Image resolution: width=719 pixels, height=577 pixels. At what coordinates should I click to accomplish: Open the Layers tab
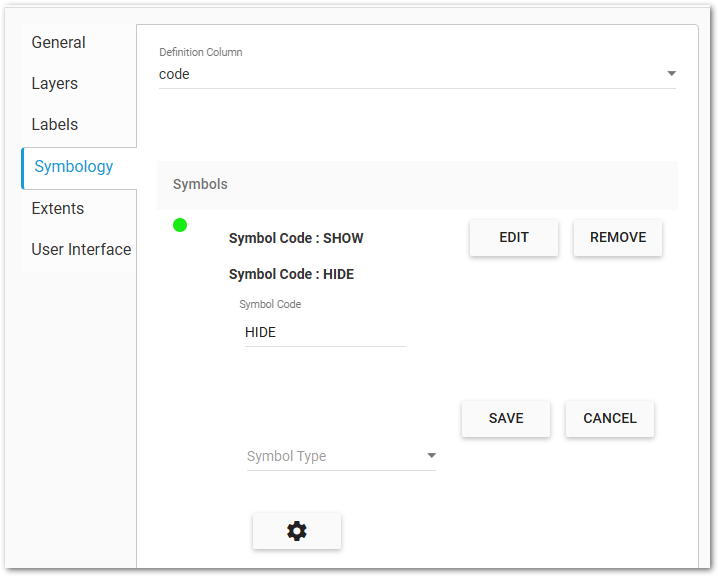54,83
